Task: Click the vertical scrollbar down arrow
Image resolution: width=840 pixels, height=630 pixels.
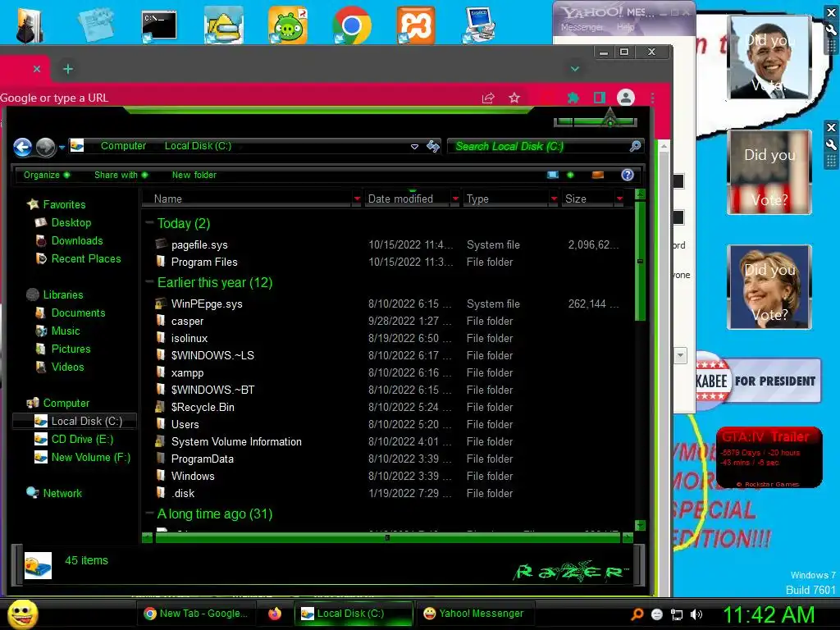Action: [x=640, y=525]
